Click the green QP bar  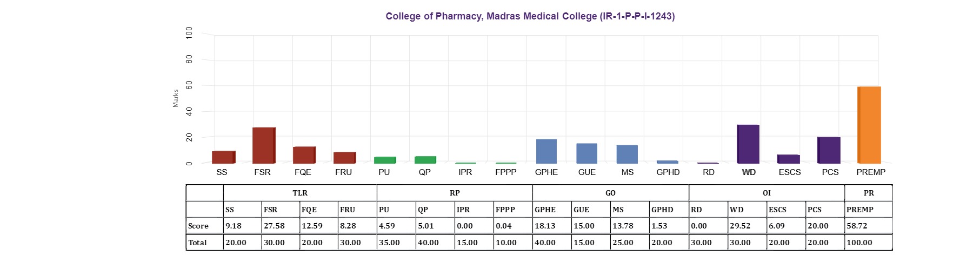click(x=425, y=160)
